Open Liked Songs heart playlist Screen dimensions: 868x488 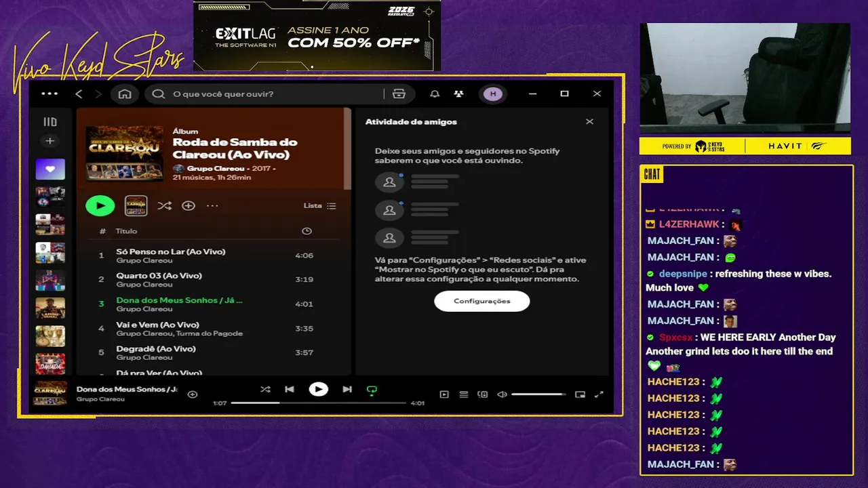(50, 169)
